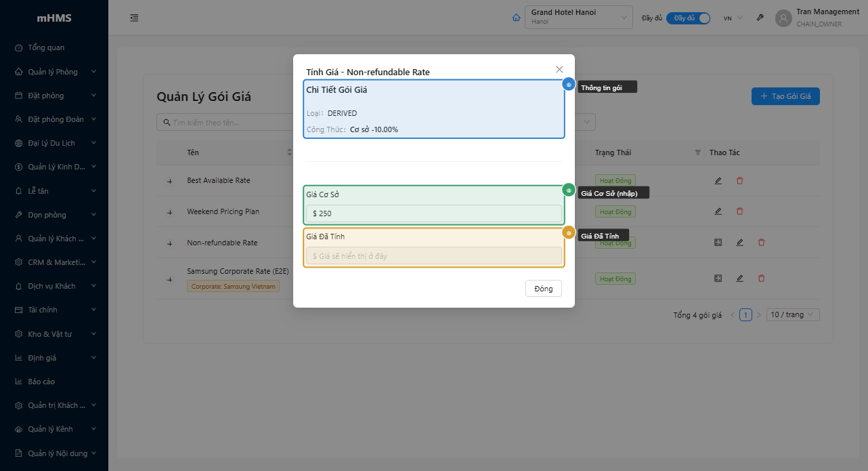The height and width of the screenshot is (471, 868).
Task: Edit the Best Available Rate plan
Action: pos(718,181)
